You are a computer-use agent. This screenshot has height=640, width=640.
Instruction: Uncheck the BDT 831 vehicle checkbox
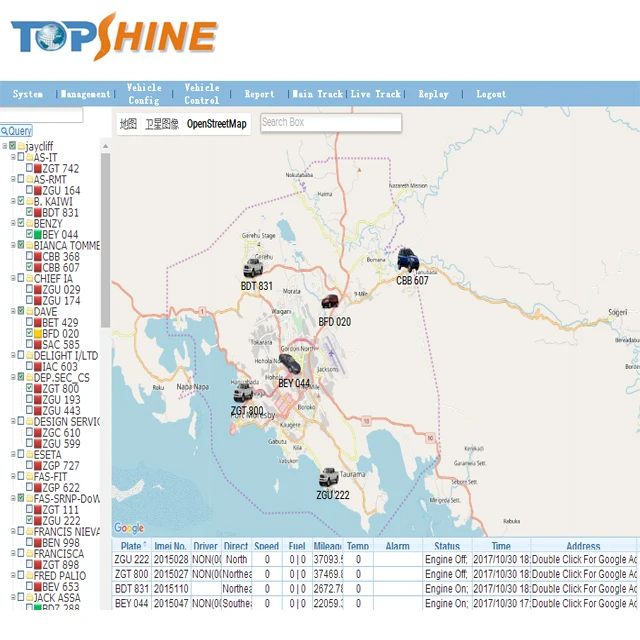[29, 211]
